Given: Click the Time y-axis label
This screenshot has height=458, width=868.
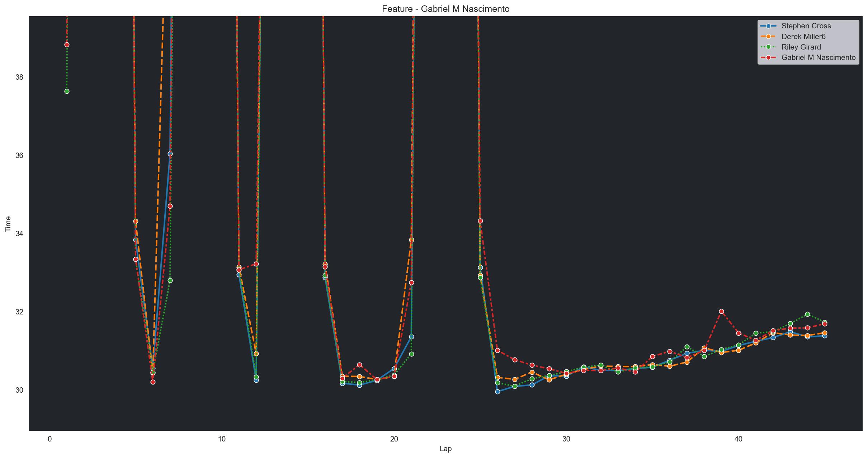Looking at the screenshot, I should click(8, 224).
